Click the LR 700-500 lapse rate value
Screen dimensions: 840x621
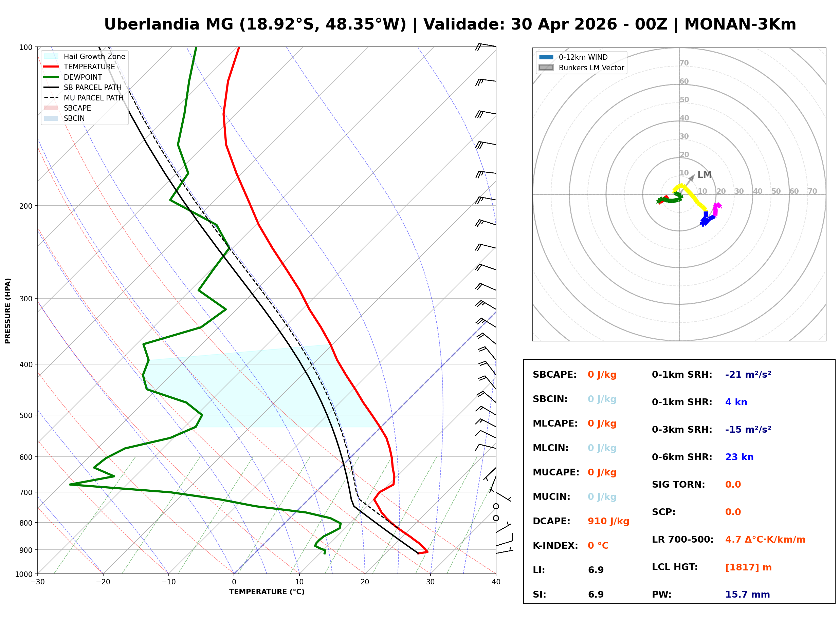tap(765, 540)
